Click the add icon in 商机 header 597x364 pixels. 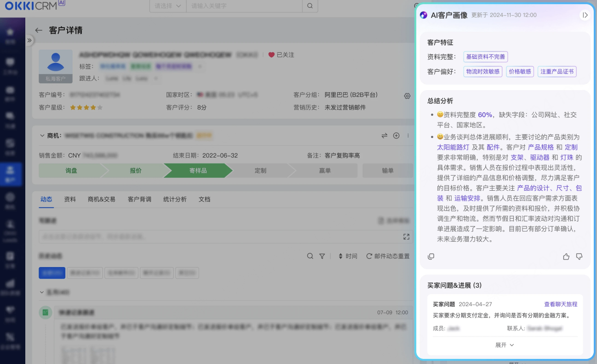396,136
